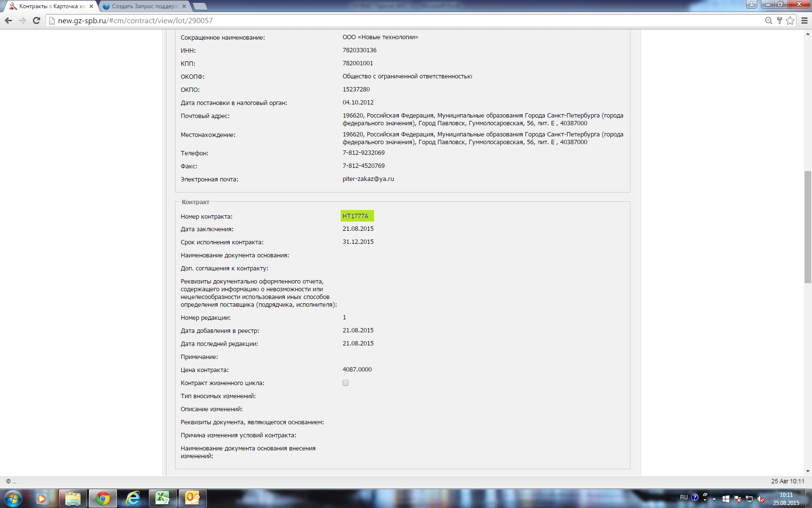Click the Chrome taskbar icon
The image size is (812, 508).
(x=102, y=498)
